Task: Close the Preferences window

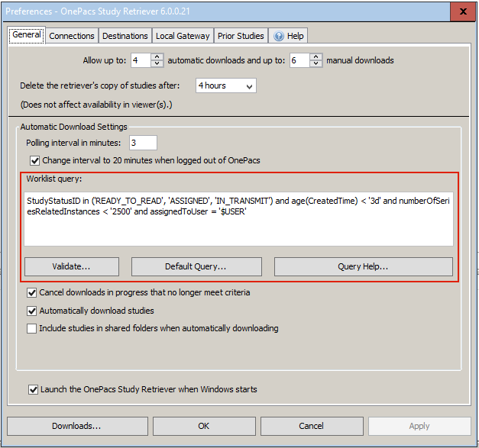Action: pos(463,11)
